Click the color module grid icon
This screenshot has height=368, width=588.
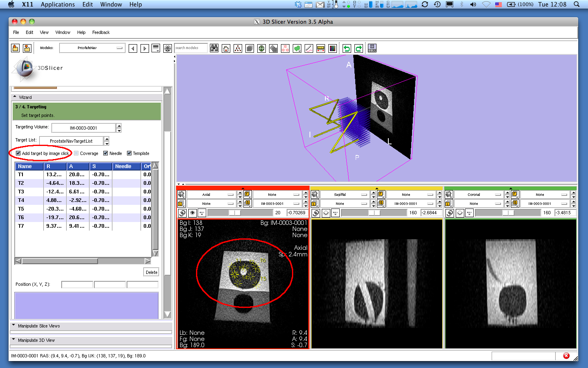[332, 48]
